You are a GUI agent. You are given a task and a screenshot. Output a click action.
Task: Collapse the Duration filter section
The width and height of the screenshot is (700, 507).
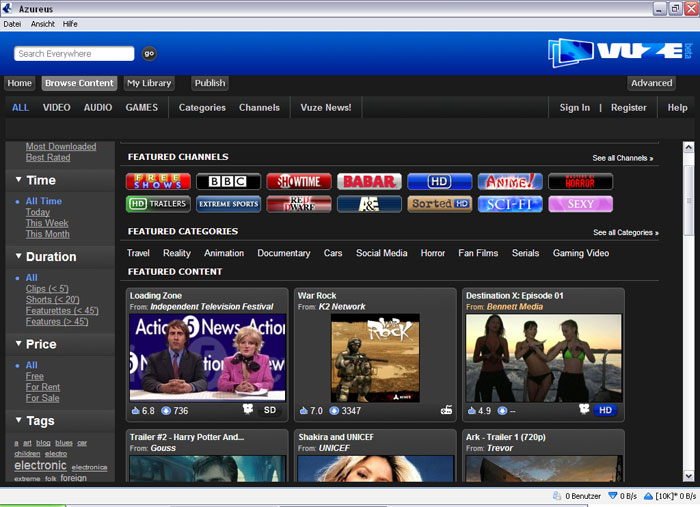[19, 257]
